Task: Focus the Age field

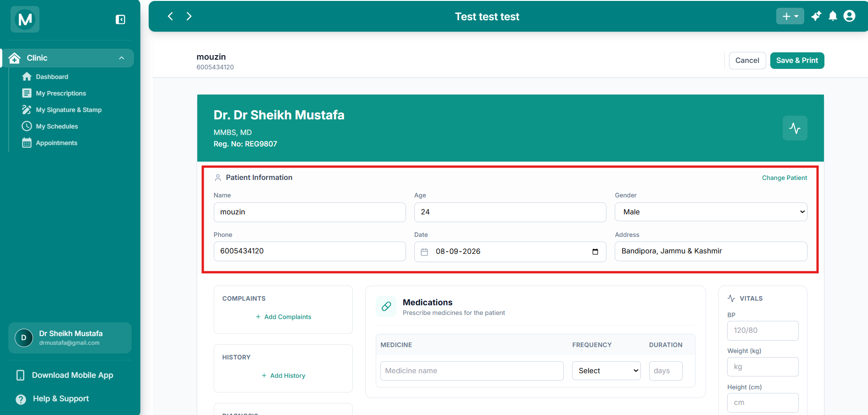Action: click(x=510, y=212)
